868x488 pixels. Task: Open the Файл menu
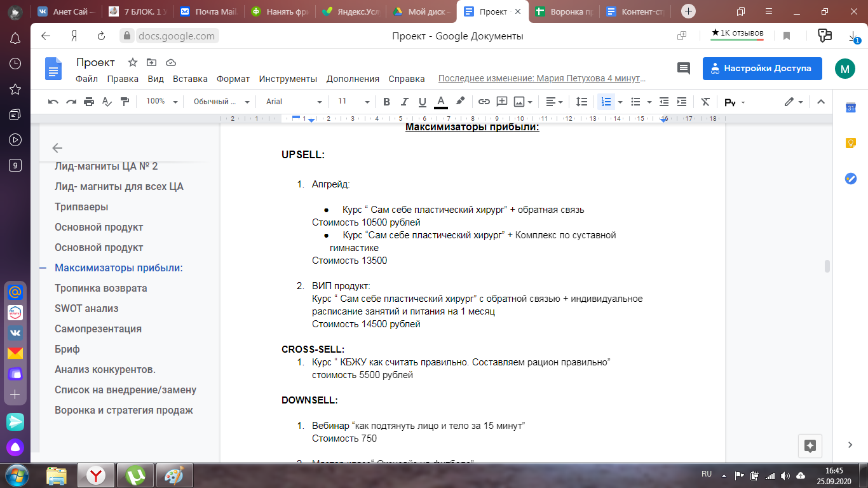86,79
